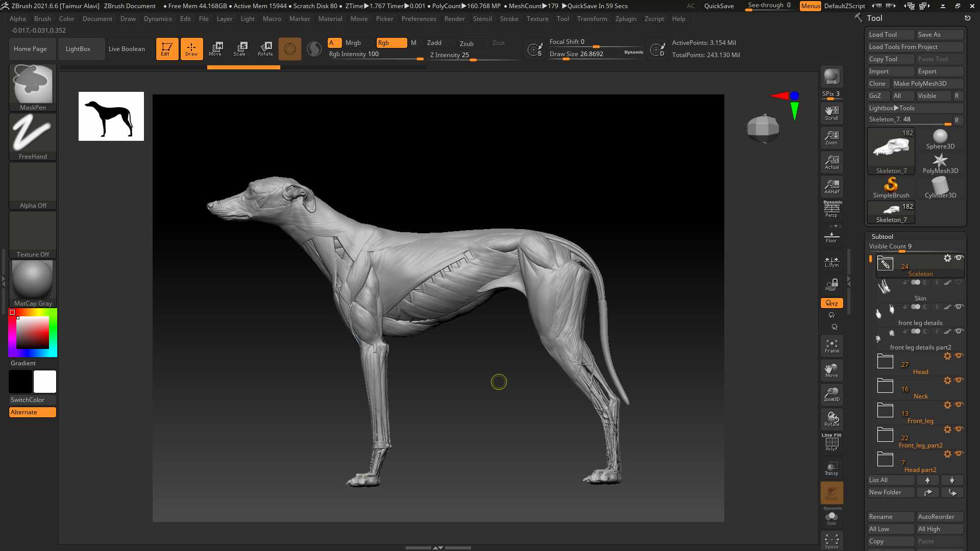Select the dog silhouette reference thumbnail
This screenshot has height=551, width=980.
[x=111, y=116]
